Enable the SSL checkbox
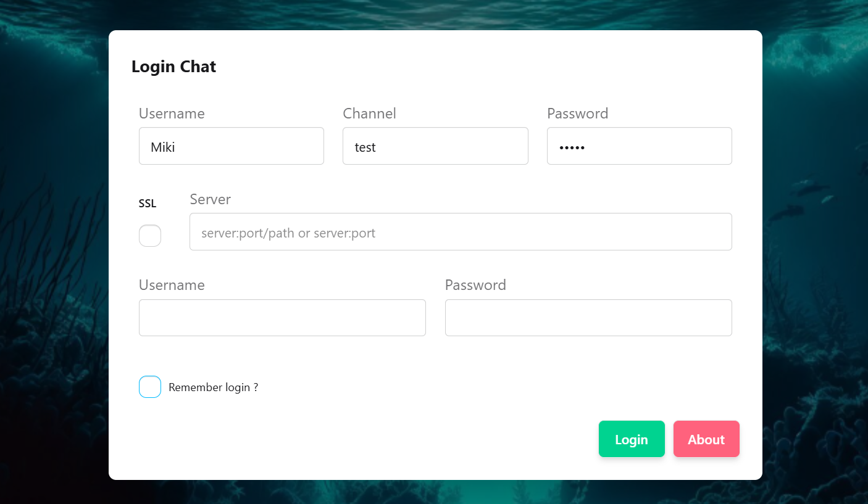This screenshot has width=868, height=504. click(150, 236)
